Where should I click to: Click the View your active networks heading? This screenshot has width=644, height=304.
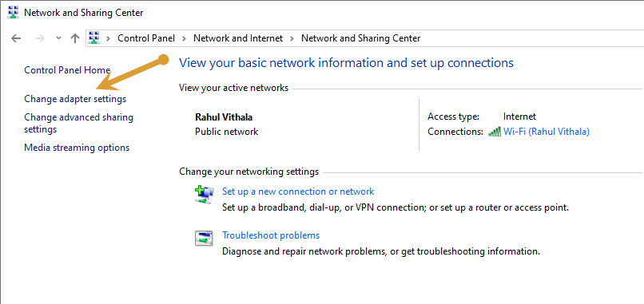(233, 88)
